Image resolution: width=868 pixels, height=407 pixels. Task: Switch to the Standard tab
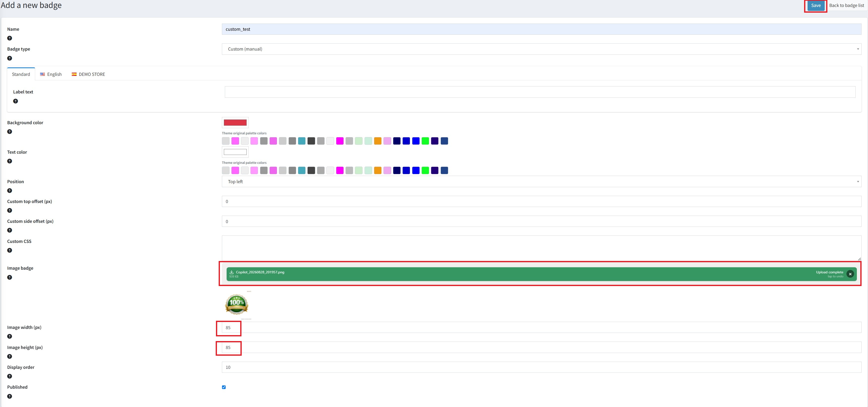point(21,74)
